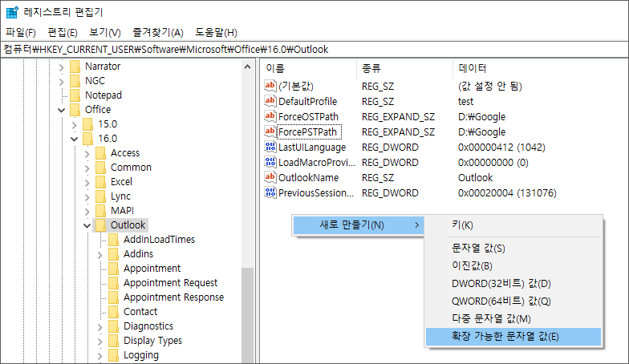The height and width of the screenshot is (364, 629).
Task: Click the NGC folder icon
Action: (75, 81)
